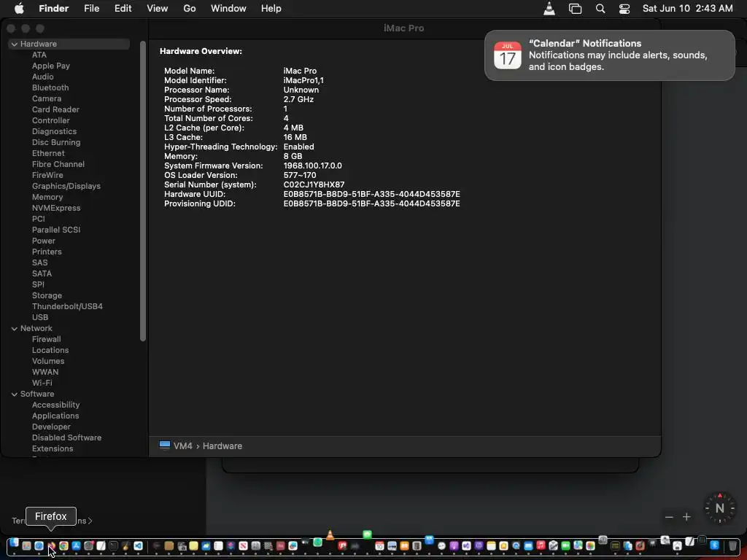The image size is (747, 560).
Task: Open Spotlight search in menu bar
Action: [x=600, y=9]
